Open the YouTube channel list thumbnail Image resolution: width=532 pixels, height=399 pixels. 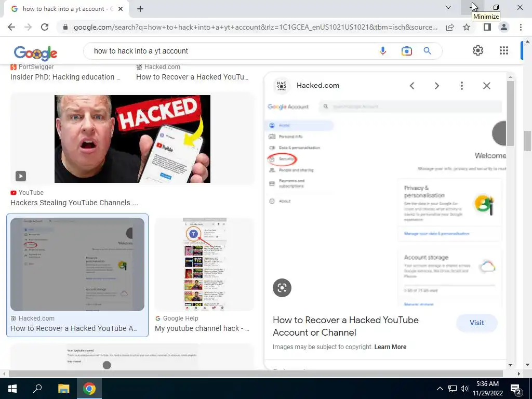[x=205, y=264]
